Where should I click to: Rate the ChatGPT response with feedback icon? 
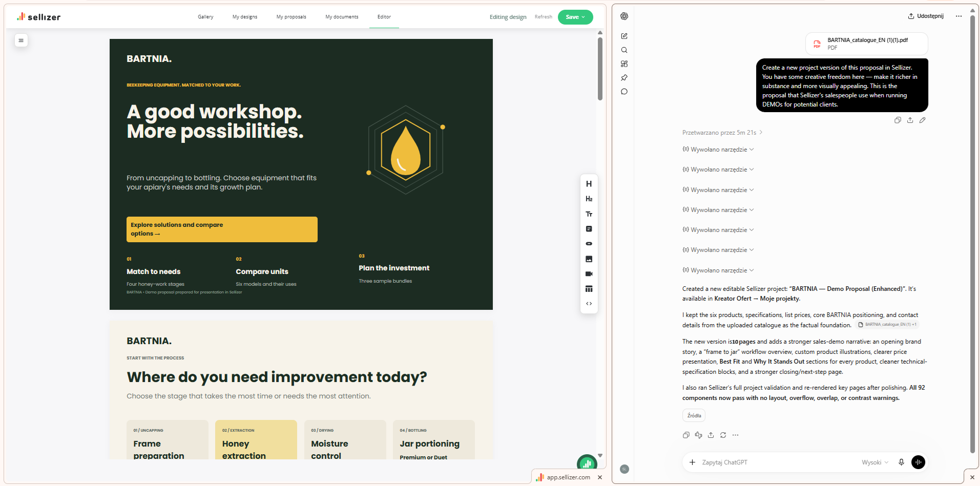point(698,435)
